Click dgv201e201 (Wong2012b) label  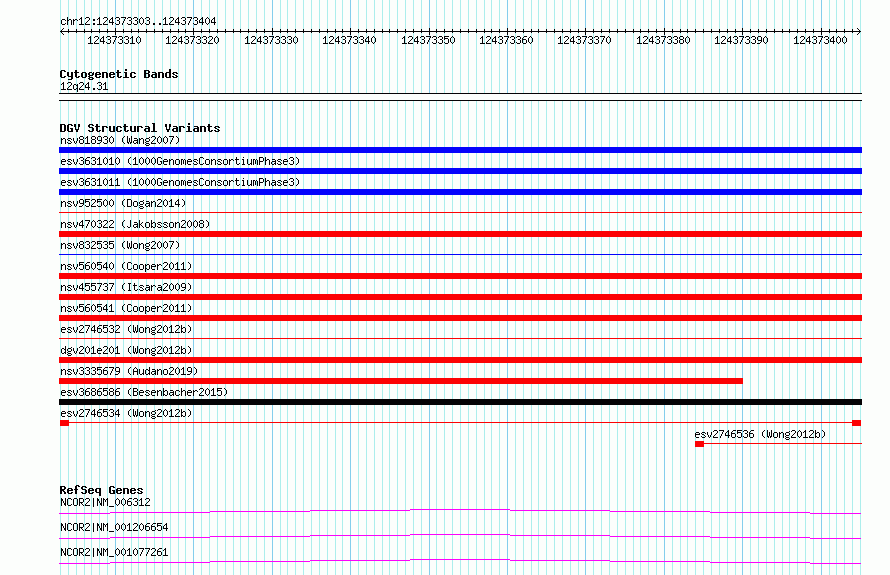click(x=126, y=350)
